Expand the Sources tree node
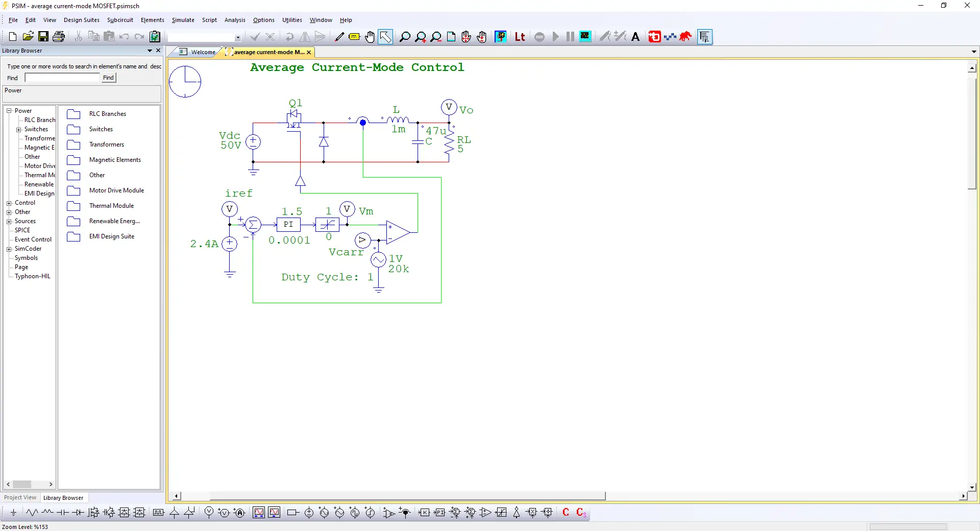 click(9, 221)
